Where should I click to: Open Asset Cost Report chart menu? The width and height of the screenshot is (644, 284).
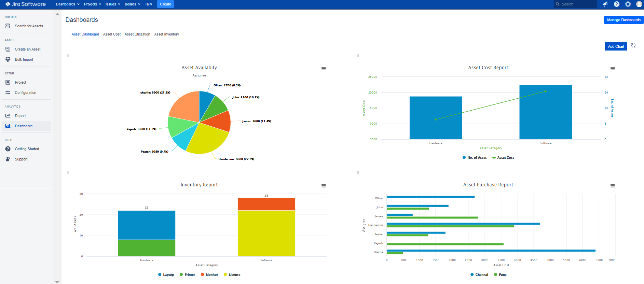click(613, 69)
